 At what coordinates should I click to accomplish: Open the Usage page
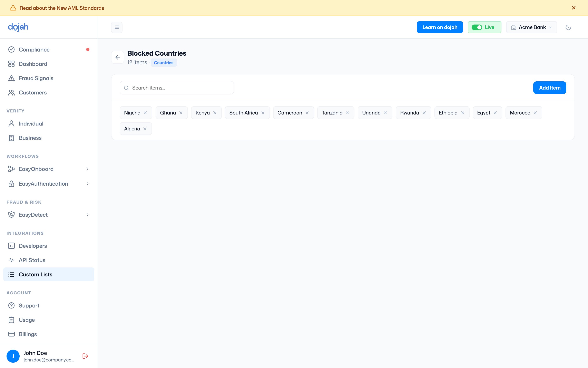[x=49, y=320]
